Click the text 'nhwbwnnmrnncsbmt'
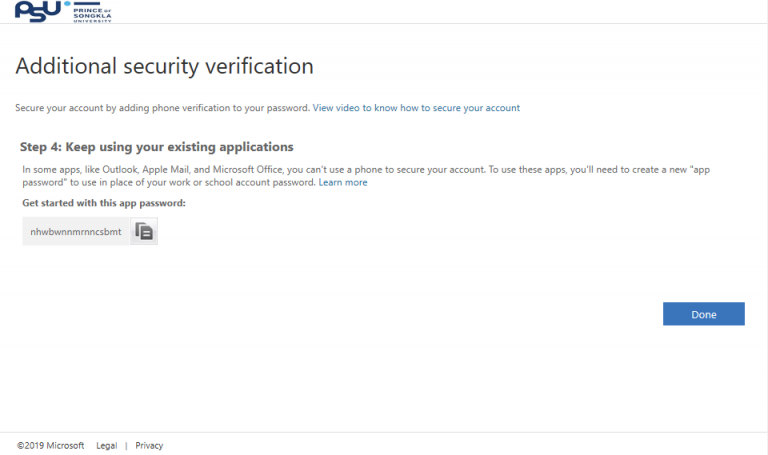 [x=76, y=231]
